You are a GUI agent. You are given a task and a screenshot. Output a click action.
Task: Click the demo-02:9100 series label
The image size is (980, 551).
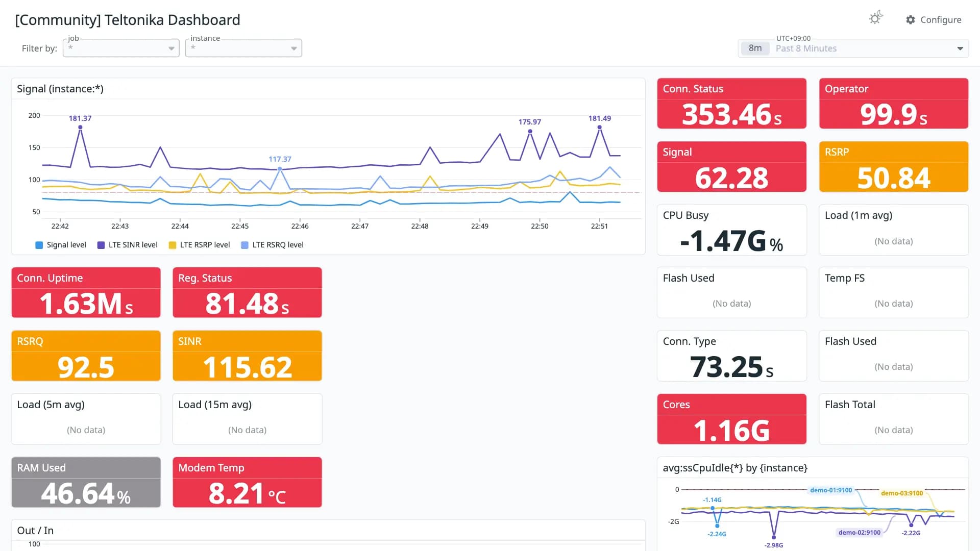[x=859, y=533]
